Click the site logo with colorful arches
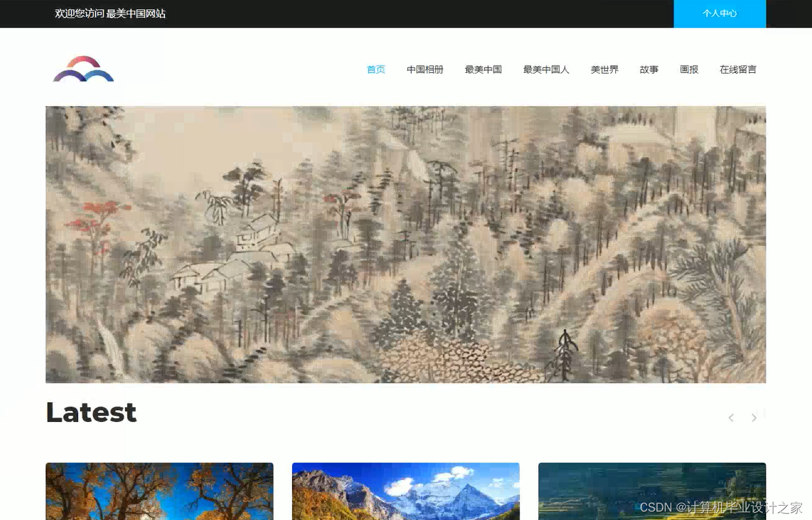This screenshot has width=812, height=520. (x=84, y=69)
